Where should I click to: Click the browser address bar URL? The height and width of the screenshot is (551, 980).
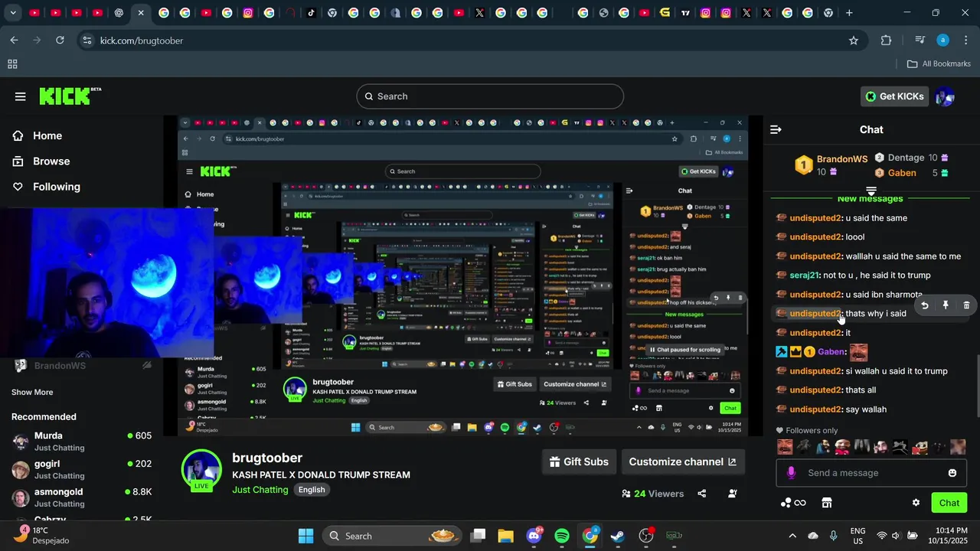(x=142, y=41)
